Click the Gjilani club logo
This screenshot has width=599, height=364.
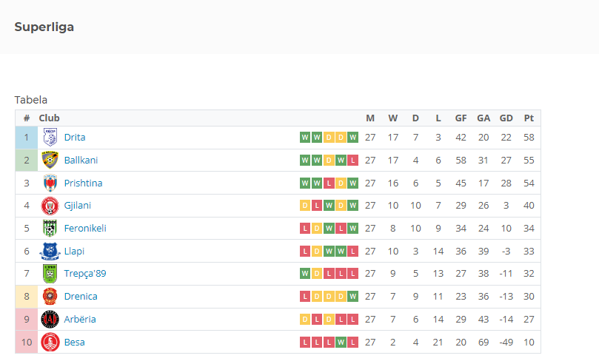point(50,206)
